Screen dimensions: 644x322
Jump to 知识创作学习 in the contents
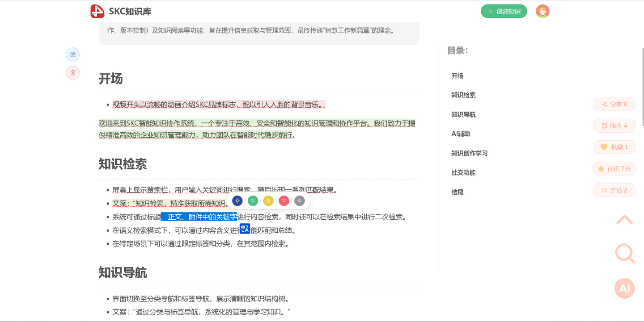click(x=470, y=153)
